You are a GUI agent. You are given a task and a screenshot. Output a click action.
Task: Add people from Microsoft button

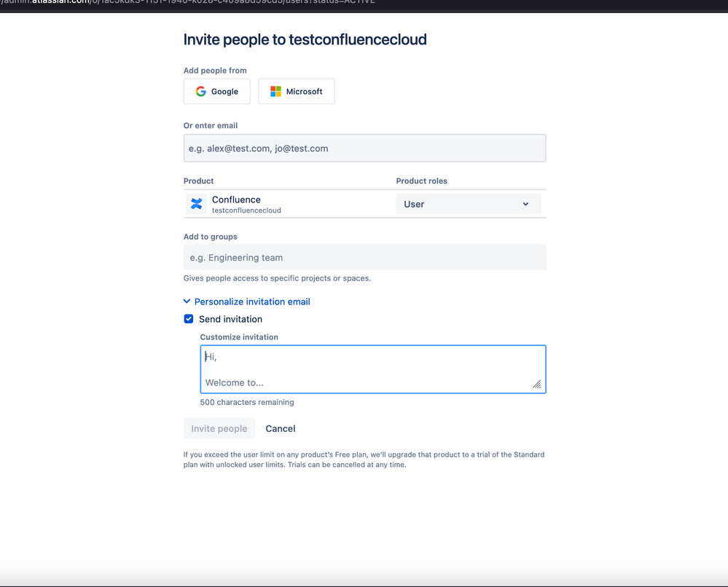(296, 92)
